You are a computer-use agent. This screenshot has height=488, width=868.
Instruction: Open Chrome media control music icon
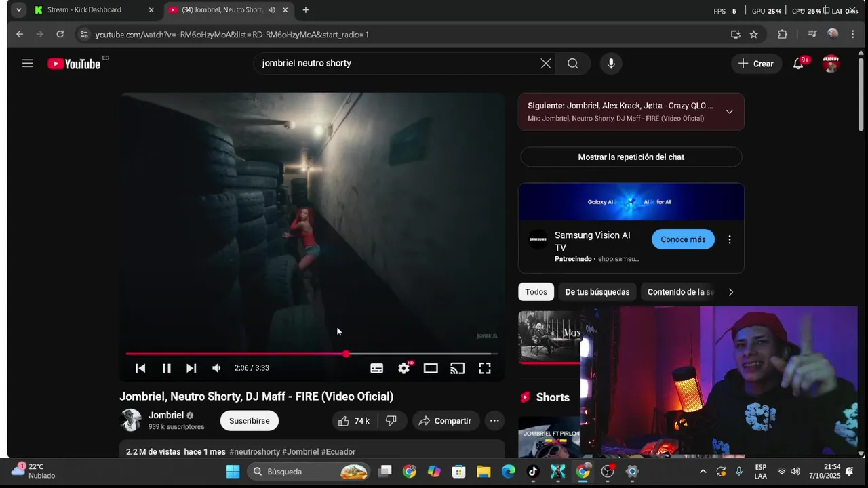(x=812, y=34)
